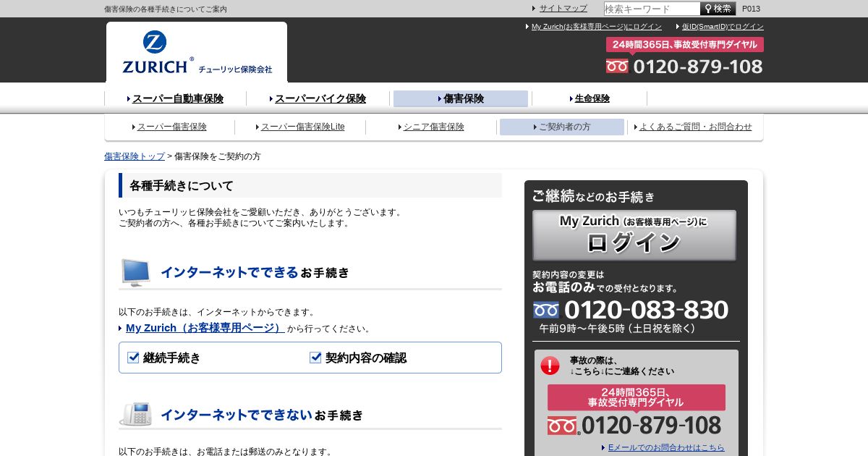868x456 pixels.
Task: Click the Zurich logo
Action: (197, 53)
